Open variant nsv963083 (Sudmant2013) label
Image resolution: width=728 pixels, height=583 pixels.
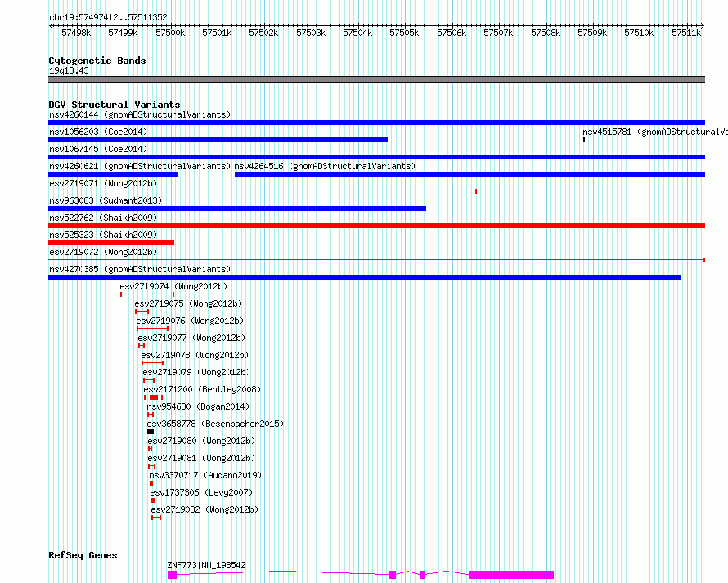coord(106,200)
